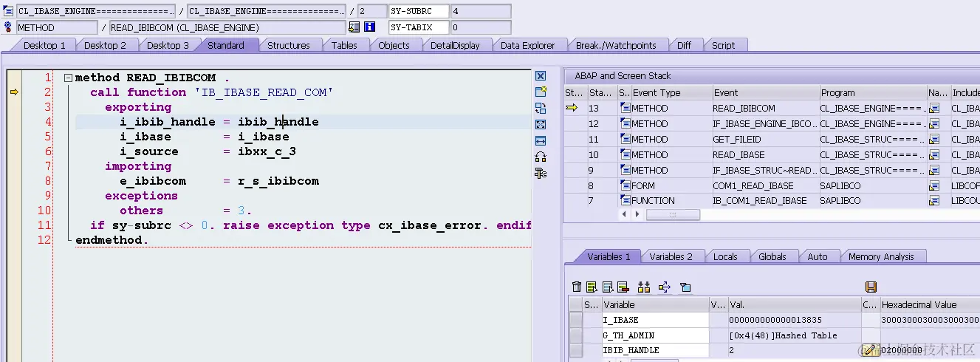Click the navigation icon in the COM1_READ_IBASE row
The image size is (980, 362).
pyautogui.click(x=934, y=185)
